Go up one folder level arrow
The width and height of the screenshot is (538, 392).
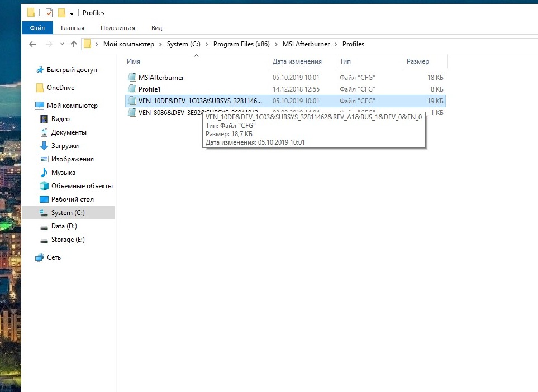pyautogui.click(x=73, y=44)
